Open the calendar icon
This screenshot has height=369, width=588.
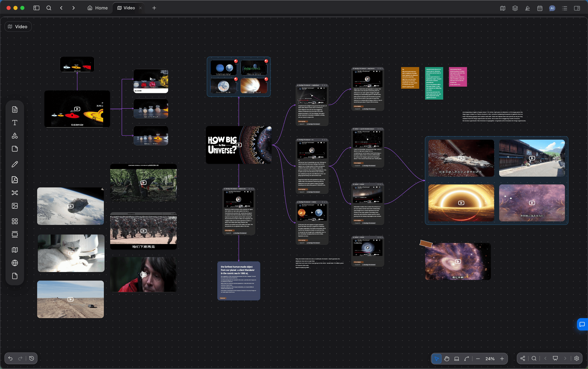coord(540,8)
